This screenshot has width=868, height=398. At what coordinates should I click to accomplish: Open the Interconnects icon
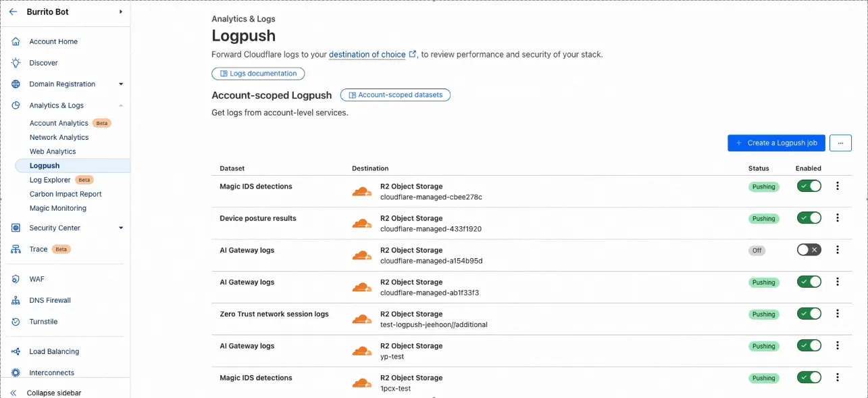tap(15, 372)
